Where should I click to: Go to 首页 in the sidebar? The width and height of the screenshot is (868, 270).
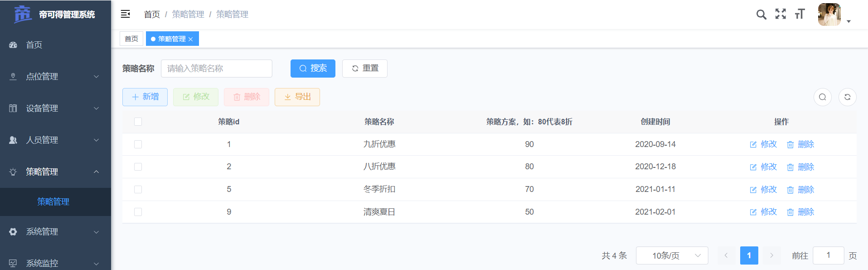[34, 45]
